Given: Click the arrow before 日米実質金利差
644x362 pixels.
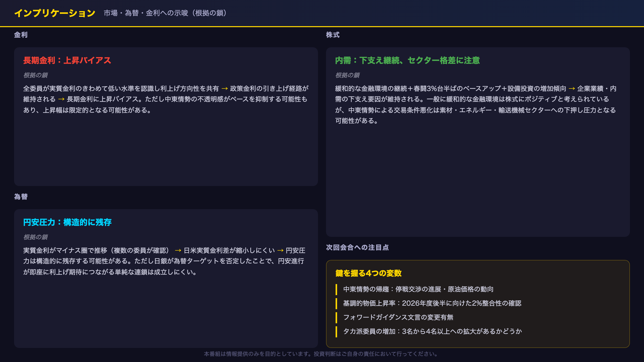Looking at the screenshot, I should click(178, 251).
